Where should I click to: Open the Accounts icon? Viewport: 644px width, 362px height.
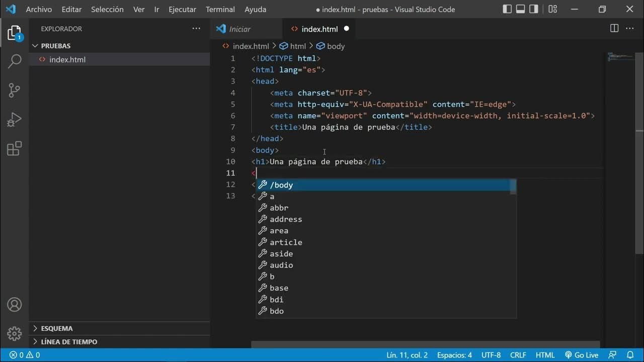coord(15,304)
